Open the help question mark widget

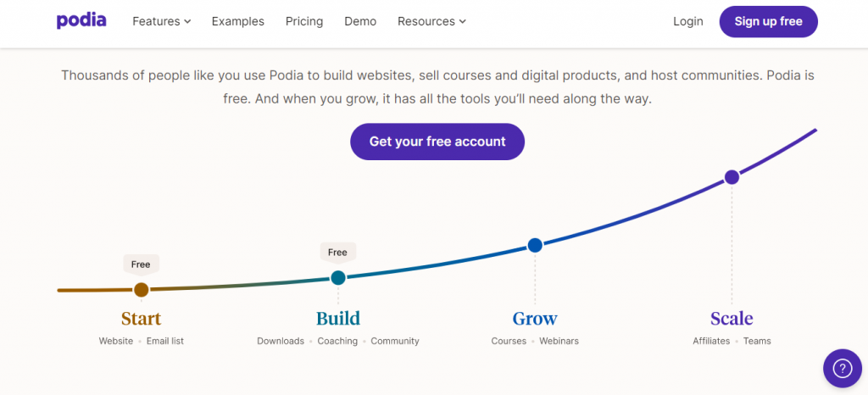coord(842,368)
